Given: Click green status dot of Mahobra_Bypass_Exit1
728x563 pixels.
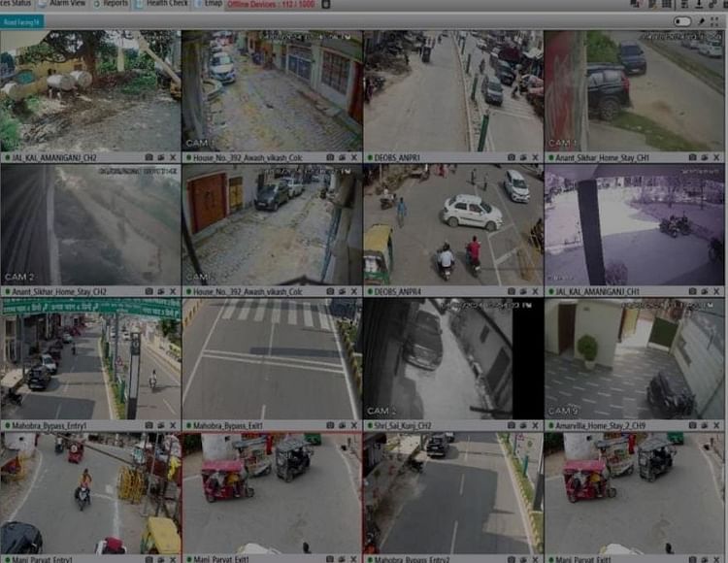Looking at the screenshot, I should coord(187,425).
